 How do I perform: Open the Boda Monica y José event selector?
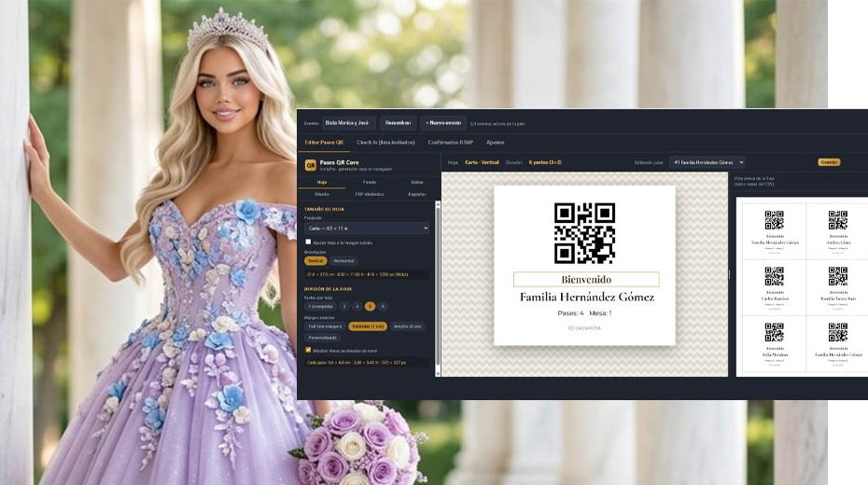[347, 123]
